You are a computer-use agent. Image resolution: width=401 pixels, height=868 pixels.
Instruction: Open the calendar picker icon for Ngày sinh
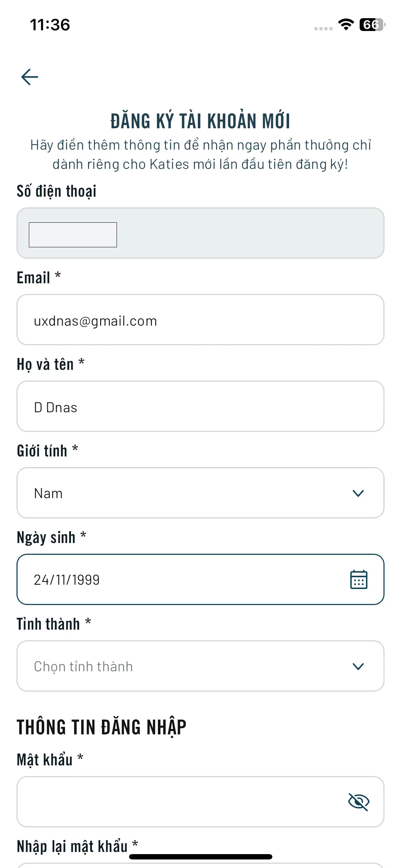point(359,579)
